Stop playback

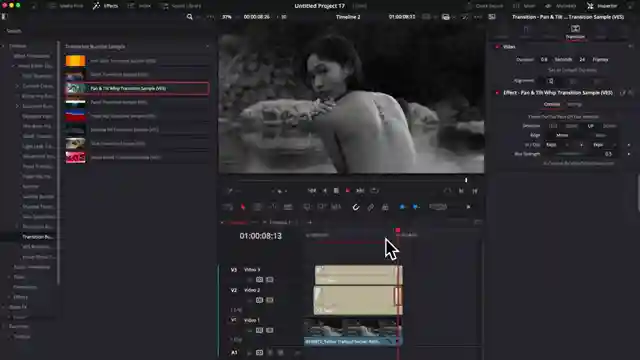[x=336, y=191]
